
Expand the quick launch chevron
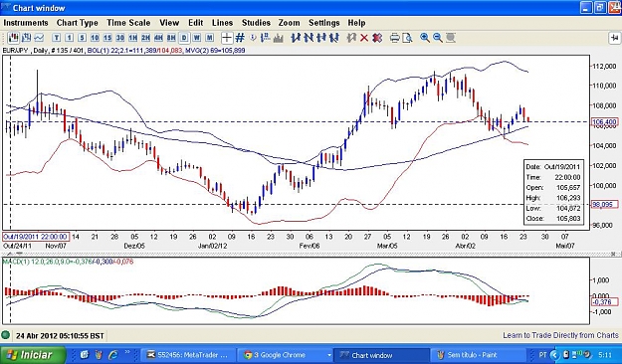(127, 352)
